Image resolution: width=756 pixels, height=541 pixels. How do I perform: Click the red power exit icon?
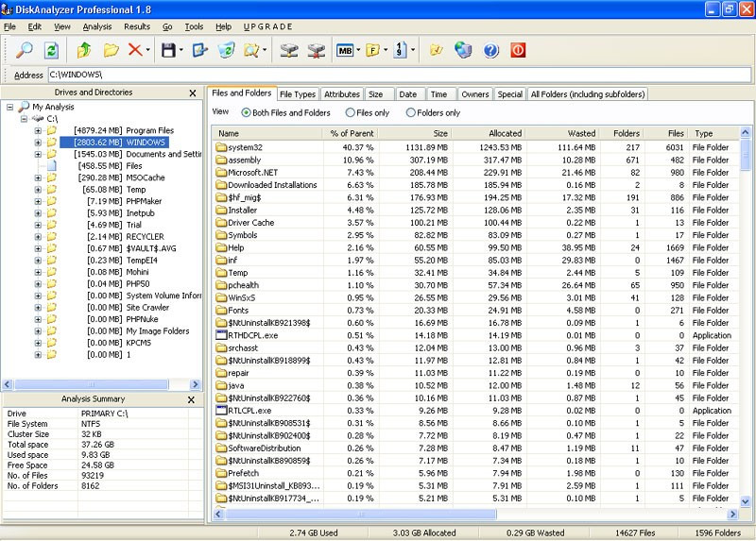pyautogui.click(x=518, y=50)
